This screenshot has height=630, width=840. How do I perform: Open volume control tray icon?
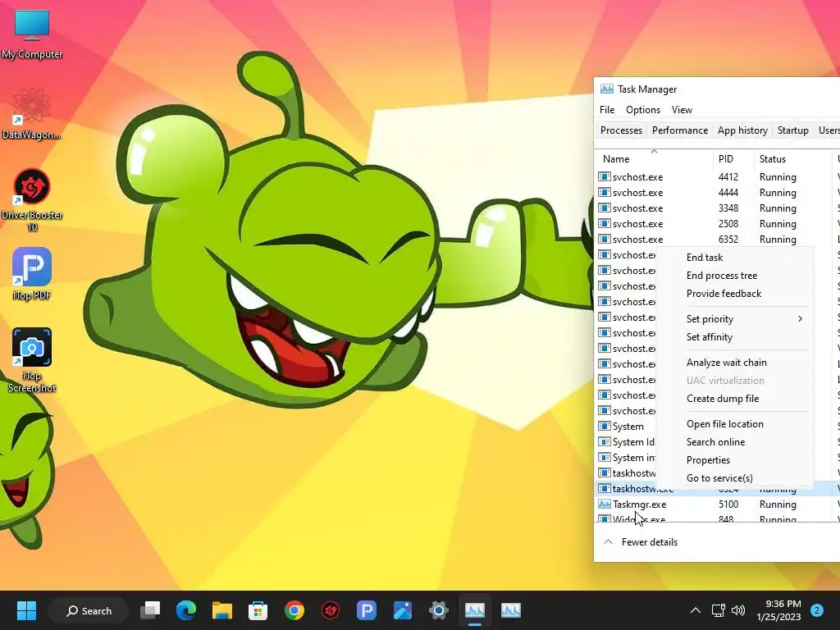click(x=738, y=610)
